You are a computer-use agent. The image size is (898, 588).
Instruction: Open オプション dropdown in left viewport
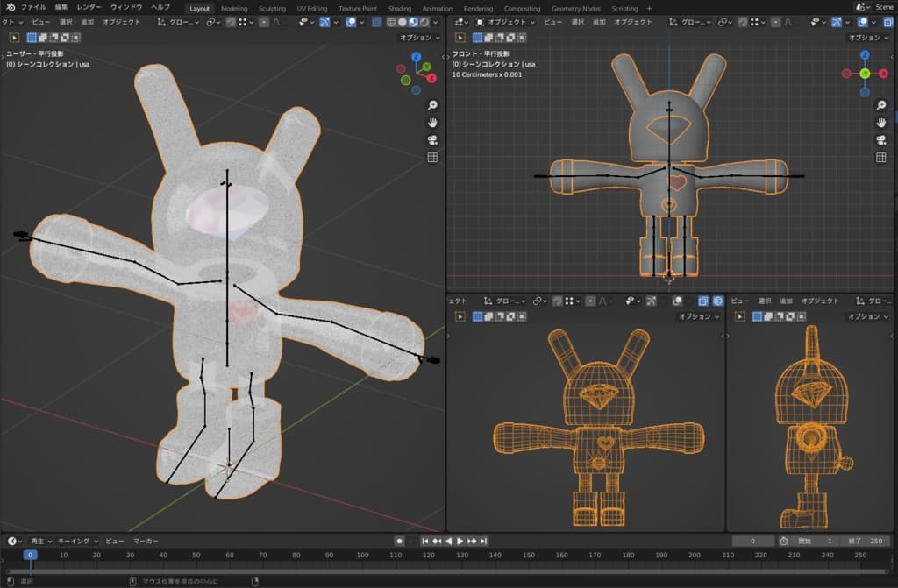(x=420, y=38)
